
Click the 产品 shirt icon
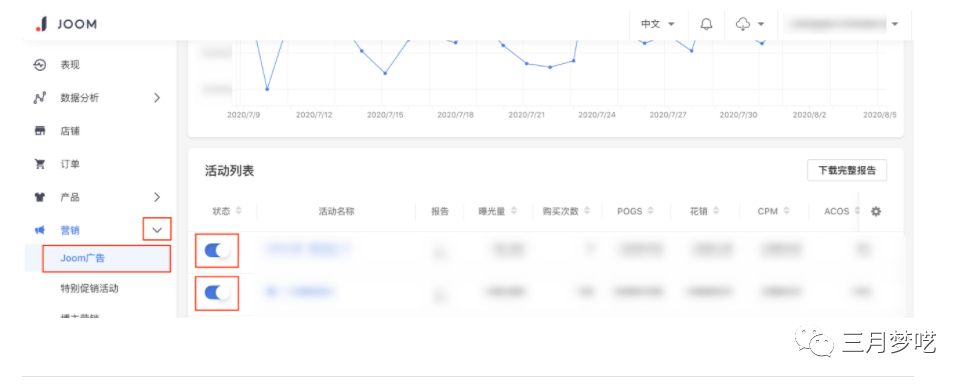pos(40,197)
